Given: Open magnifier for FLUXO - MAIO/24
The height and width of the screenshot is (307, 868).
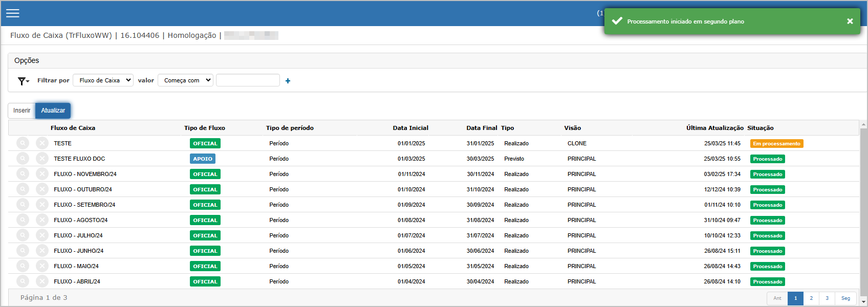Looking at the screenshot, I should [x=23, y=266].
